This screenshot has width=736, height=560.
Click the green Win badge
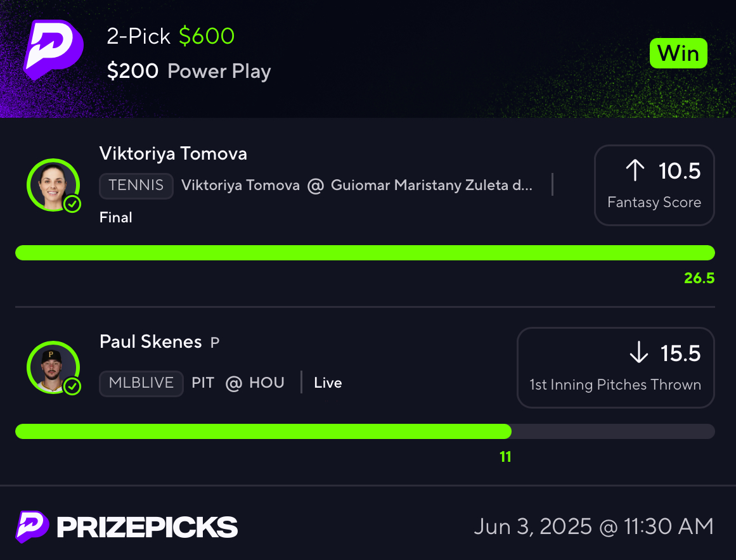(678, 53)
